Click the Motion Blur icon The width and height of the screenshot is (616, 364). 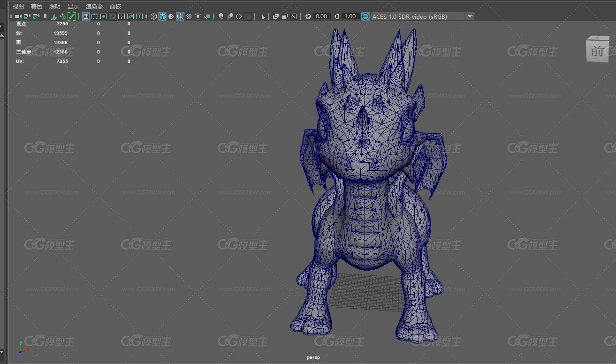pos(230,16)
